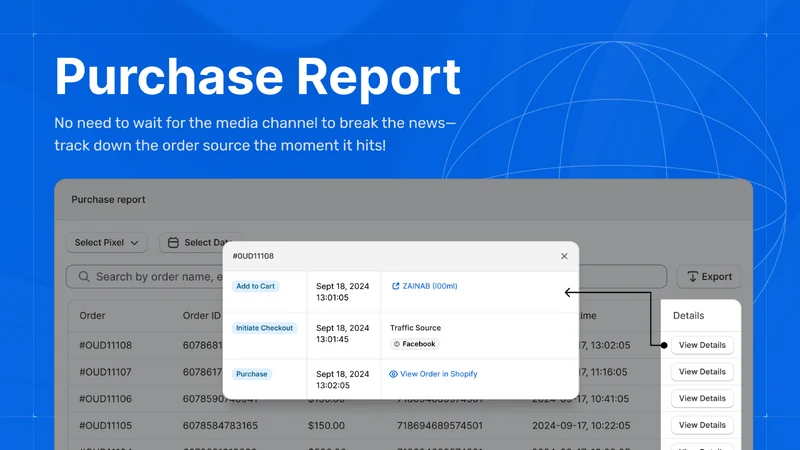The height and width of the screenshot is (450, 800).
Task: Click order #OUD11108 in the table
Action: [106, 345]
